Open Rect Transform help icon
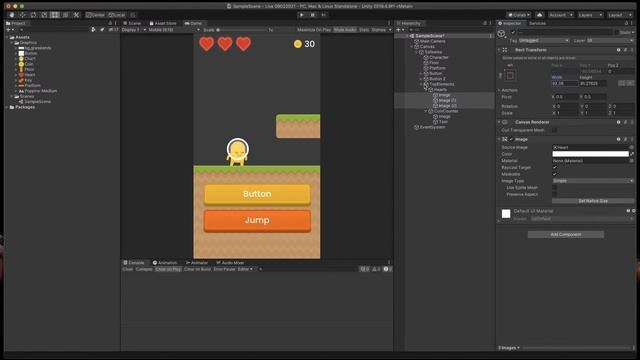The width and height of the screenshot is (640, 360). (618, 50)
